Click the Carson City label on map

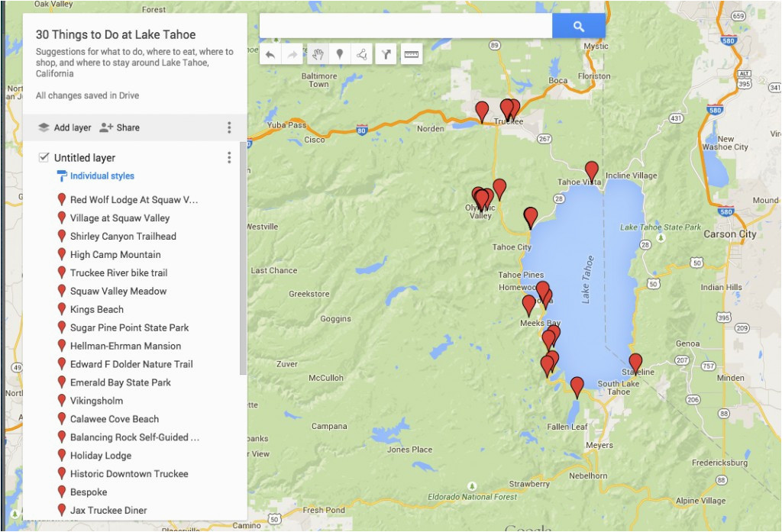pos(729,234)
